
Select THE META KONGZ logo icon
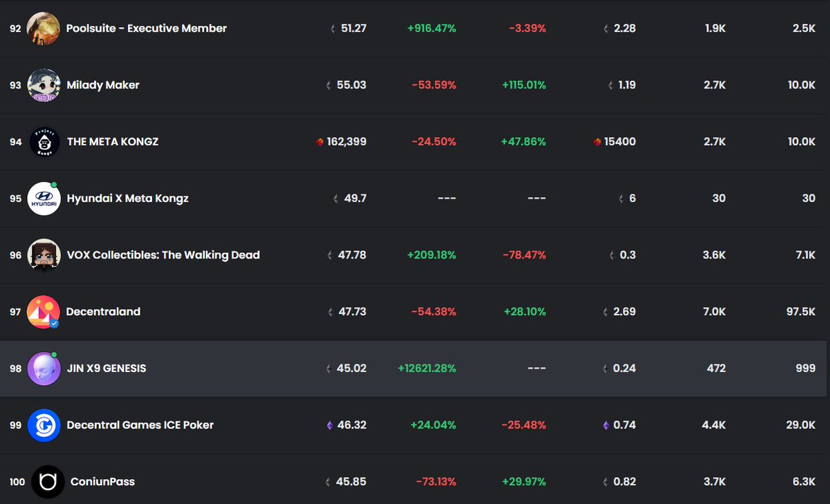[x=44, y=142]
